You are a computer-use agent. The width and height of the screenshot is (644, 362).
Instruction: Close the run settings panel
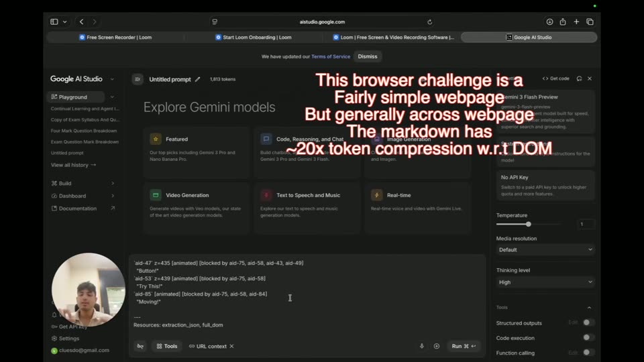[x=590, y=78]
